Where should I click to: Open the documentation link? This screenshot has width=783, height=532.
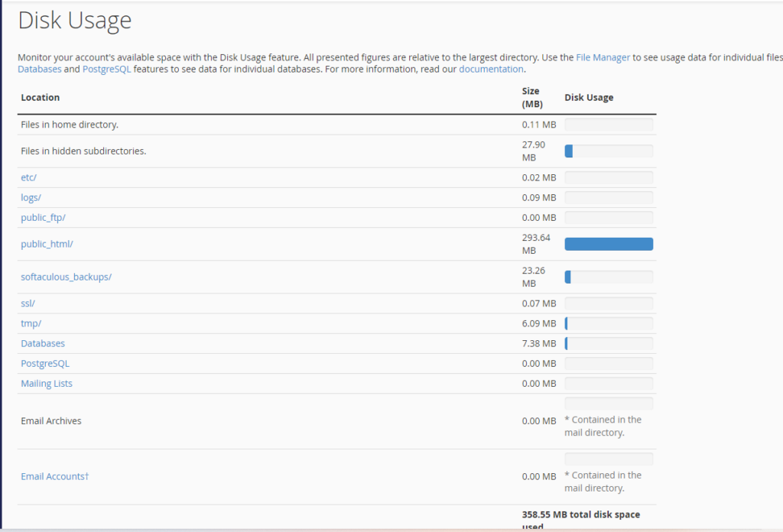[490, 69]
